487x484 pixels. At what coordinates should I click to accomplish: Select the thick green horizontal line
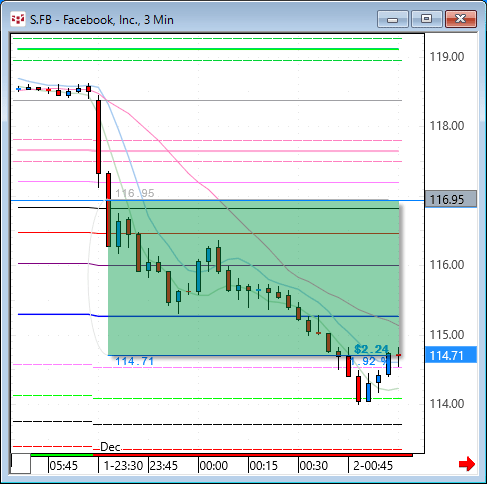pos(208,49)
